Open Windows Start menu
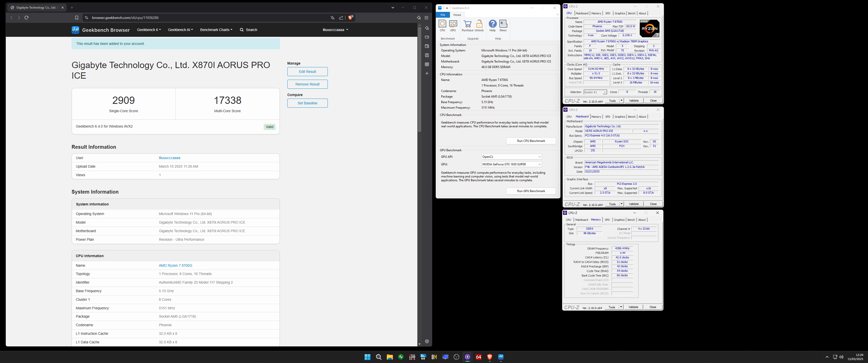This screenshot has height=363, width=868. (367, 357)
